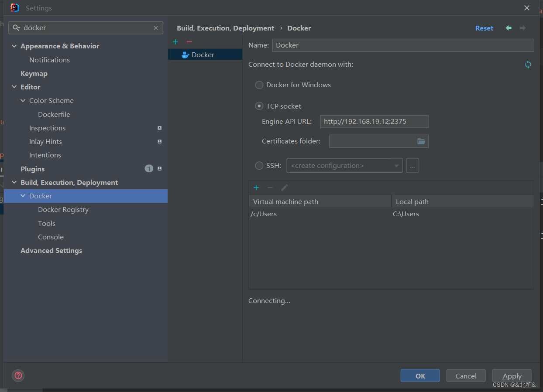543x392 pixels.
Task: Click the Engine API URL field
Action: 374,121
